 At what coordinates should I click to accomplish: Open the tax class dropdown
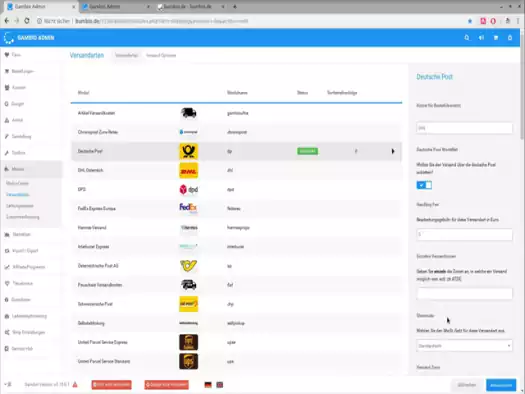tap(464, 346)
